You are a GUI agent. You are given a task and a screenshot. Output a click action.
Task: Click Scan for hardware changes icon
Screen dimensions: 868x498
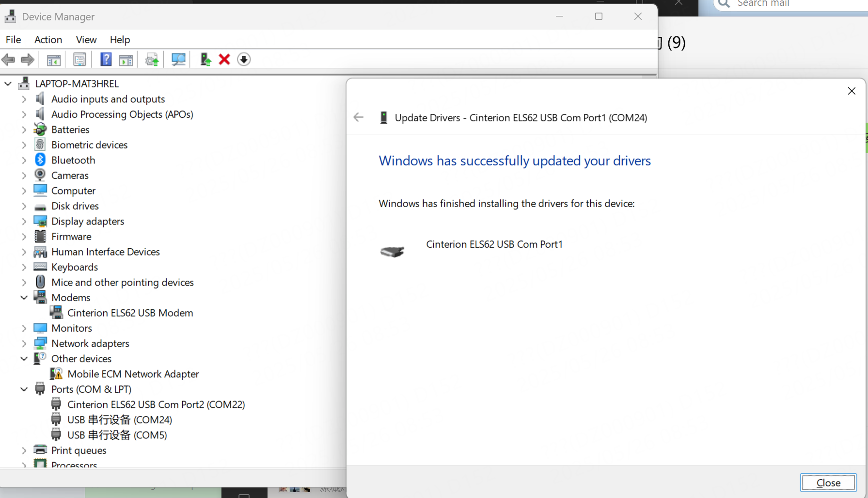point(178,60)
